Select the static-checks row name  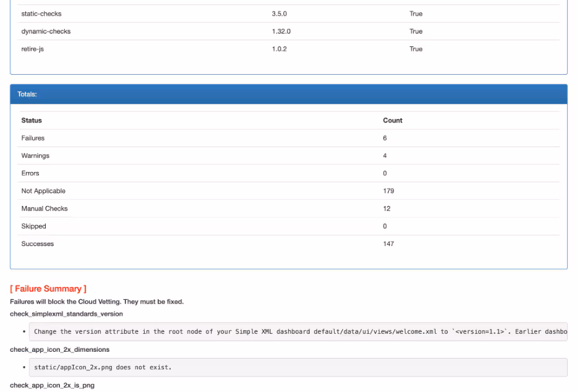coord(41,14)
